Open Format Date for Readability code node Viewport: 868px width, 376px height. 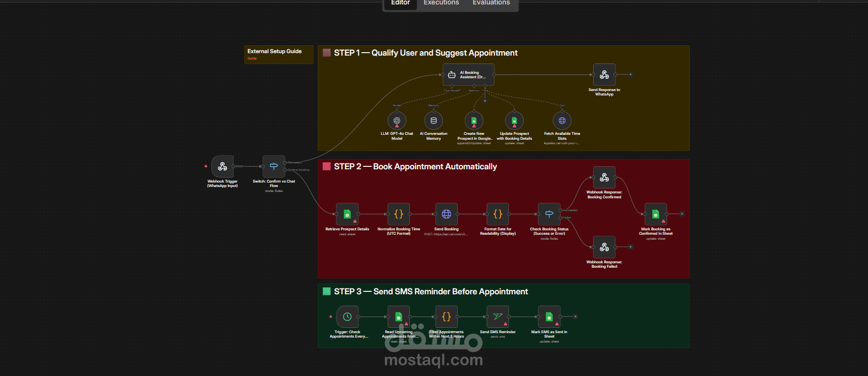pos(498,214)
